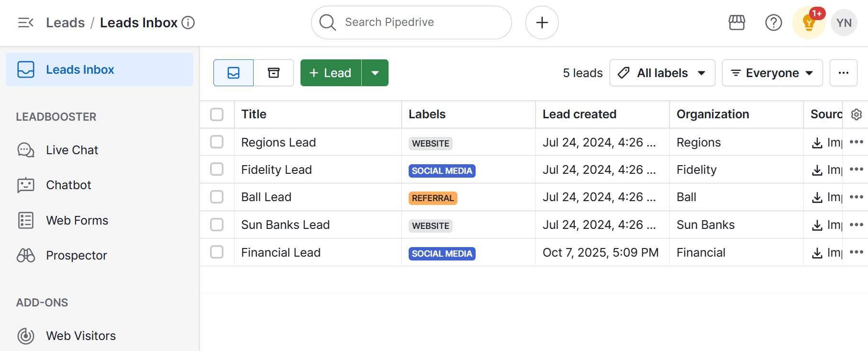
Task: Check the Sun Banks Lead row checkbox
Action: coord(217,225)
